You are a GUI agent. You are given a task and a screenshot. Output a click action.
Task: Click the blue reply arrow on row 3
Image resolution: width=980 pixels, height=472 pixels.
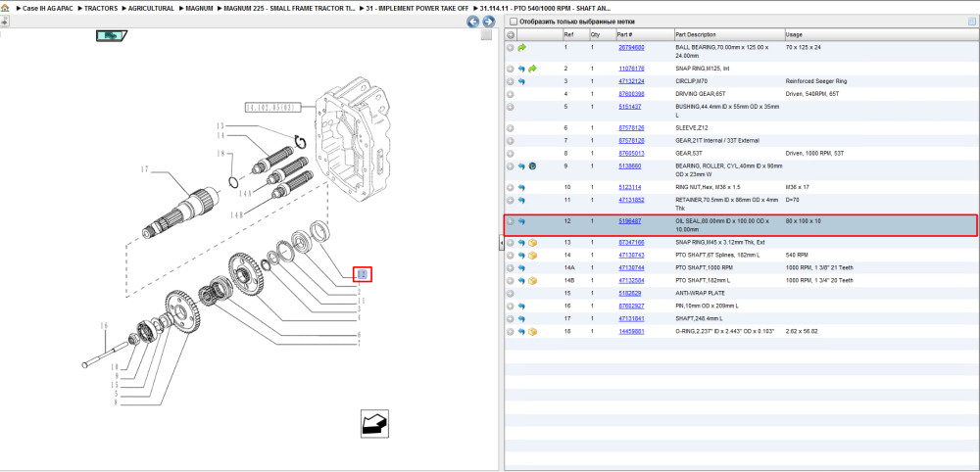click(x=522, y=81)
